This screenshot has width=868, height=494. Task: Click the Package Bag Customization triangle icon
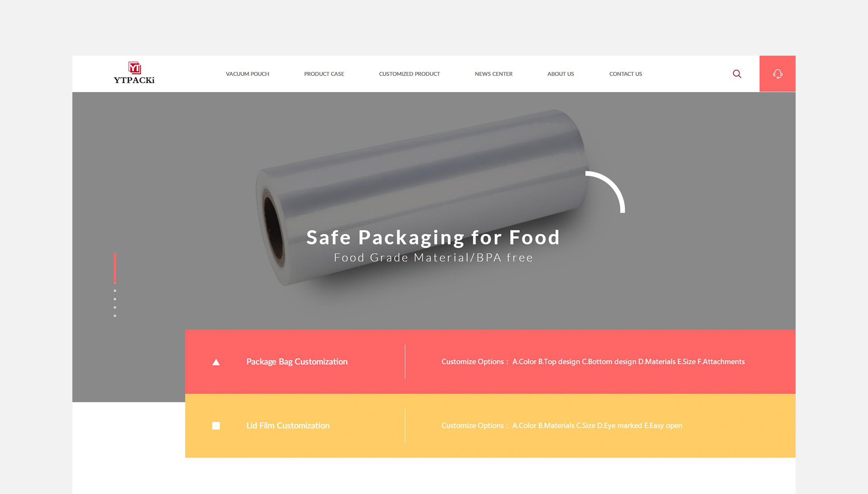(215, 361)
